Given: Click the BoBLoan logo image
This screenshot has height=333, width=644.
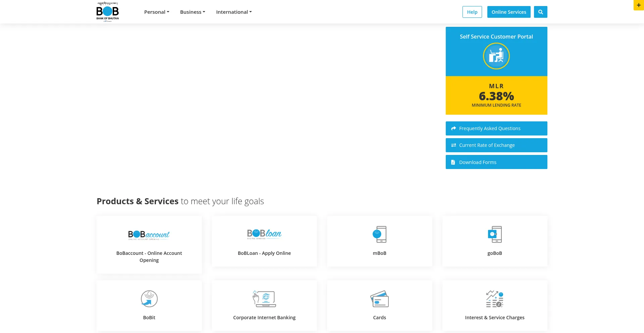Looking at the screenshot, I should click(264, 234).
